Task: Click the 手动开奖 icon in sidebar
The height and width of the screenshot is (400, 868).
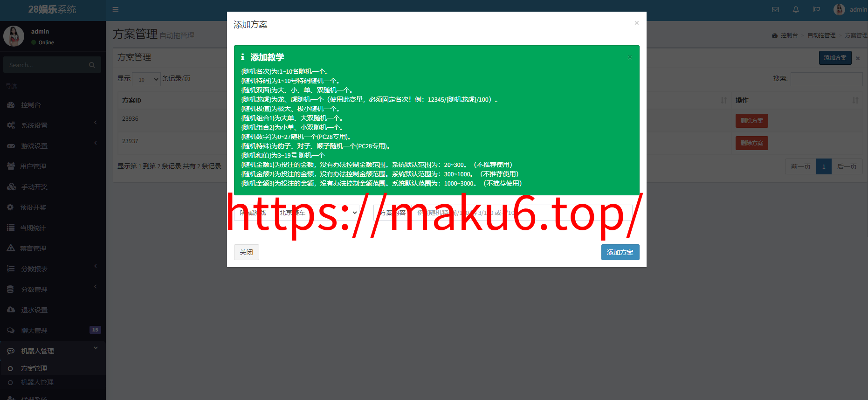Action: (x=11, y=187)
